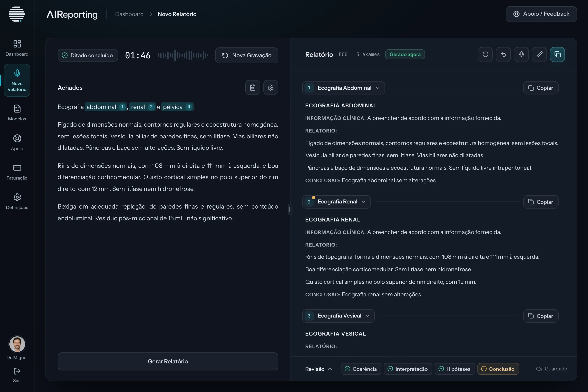Copy the Ecografia Renal report
Image resolution: width=588 pixels, height=392 pixels.
tap(541, 202)
